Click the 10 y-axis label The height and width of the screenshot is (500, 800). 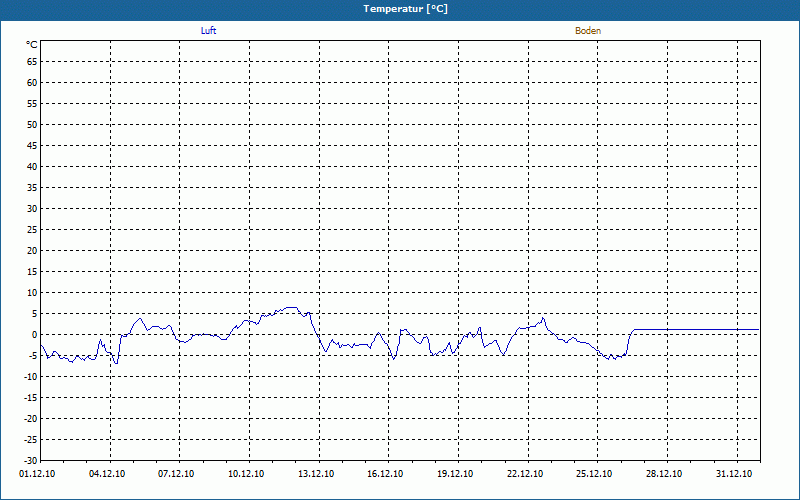point(32,293)
